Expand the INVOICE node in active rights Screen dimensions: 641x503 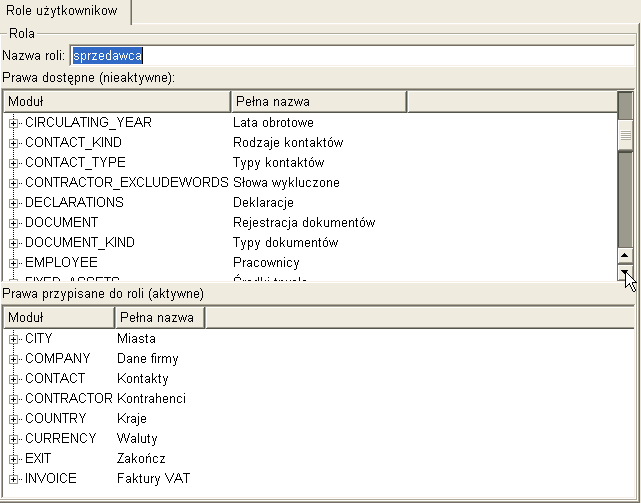click(x=13, y=479)
